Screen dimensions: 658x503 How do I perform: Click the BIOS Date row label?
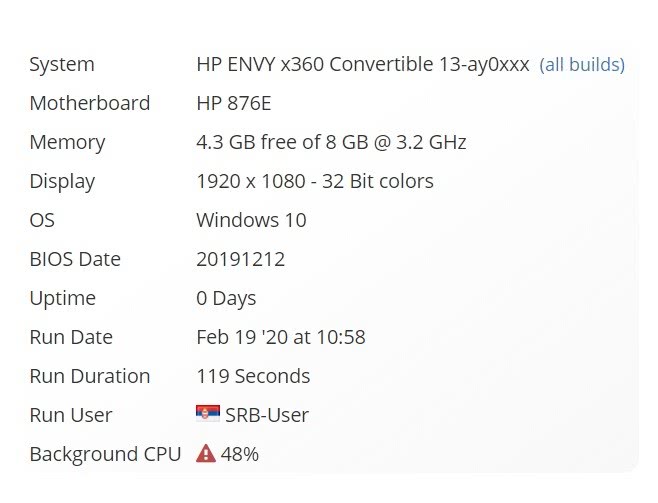pos(75,259)
